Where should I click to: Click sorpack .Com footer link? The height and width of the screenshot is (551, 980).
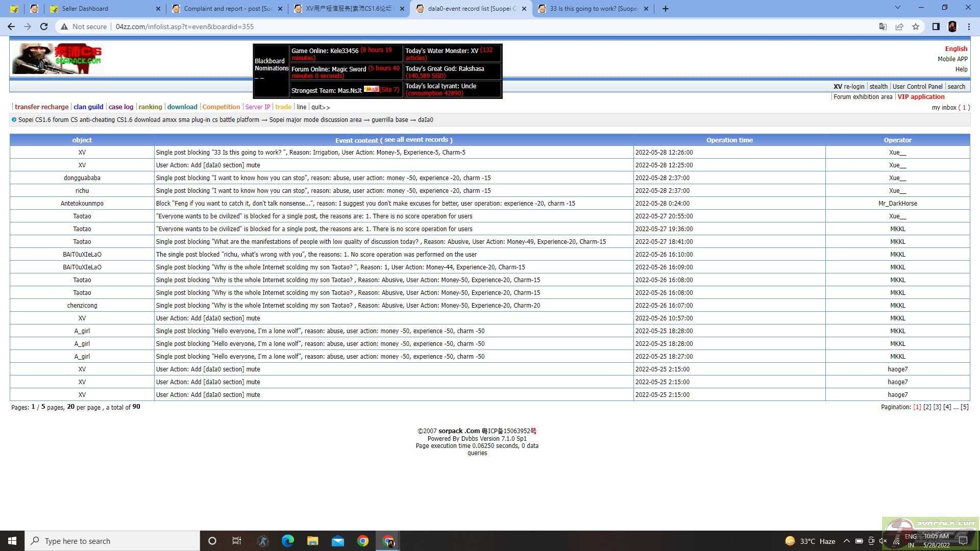pos(459,431)
